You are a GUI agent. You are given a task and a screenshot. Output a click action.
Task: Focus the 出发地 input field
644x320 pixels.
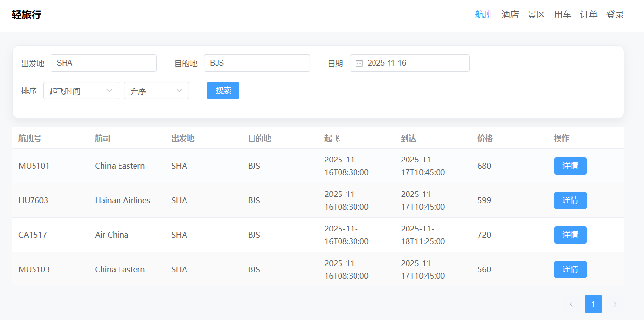[103, 63]
